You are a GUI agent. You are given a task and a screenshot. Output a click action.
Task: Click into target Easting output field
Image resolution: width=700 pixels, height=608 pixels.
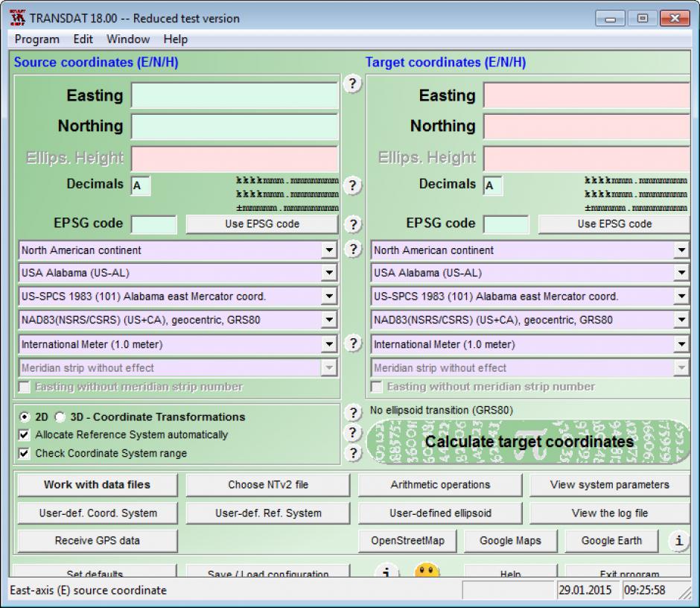[587, 95]
